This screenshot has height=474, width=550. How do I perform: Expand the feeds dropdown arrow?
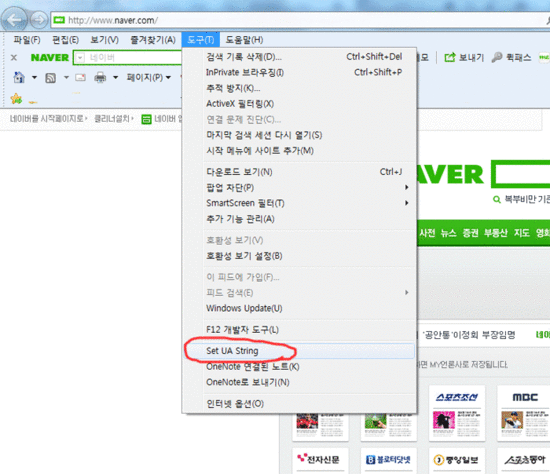[x=66, y=77]
